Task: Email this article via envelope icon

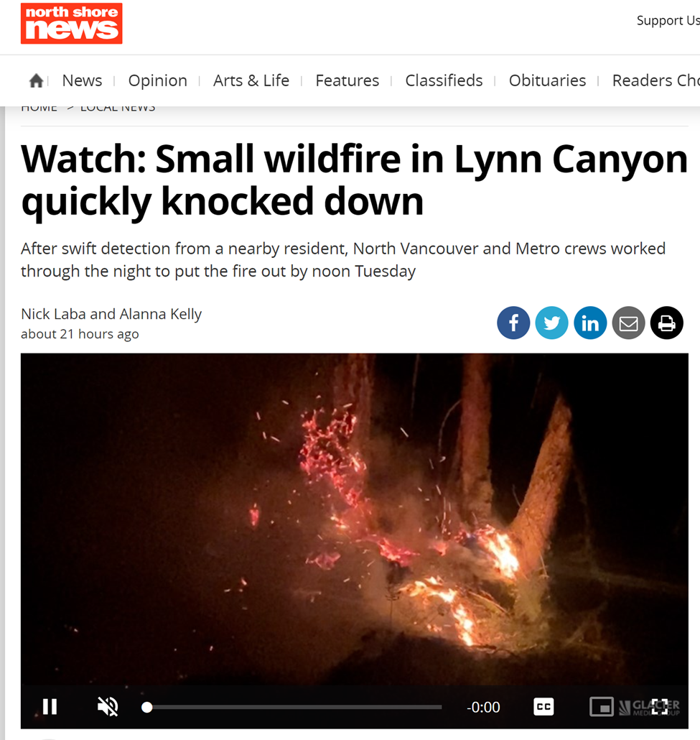Action: pos(628,323)
